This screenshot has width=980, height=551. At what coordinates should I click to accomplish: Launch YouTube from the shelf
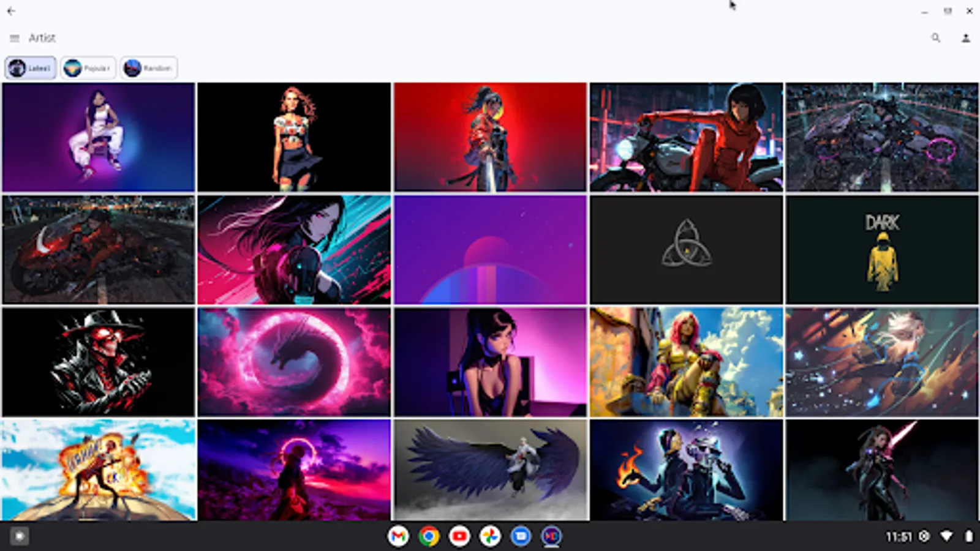pos(459,536)
